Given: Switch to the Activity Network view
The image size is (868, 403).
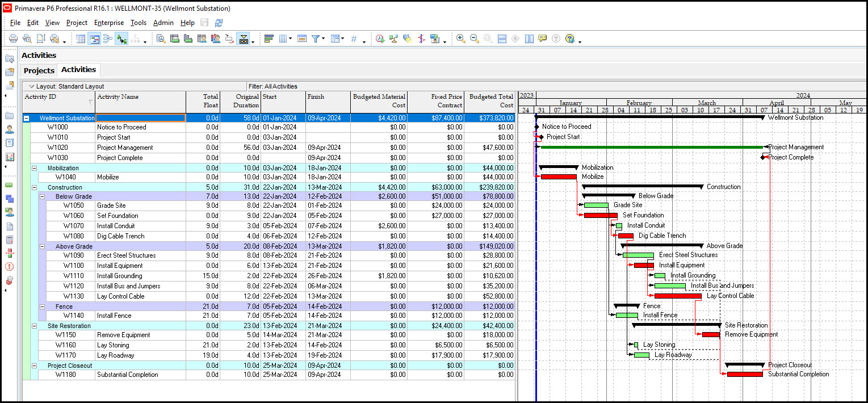Looking at the screenshot, I should point(108,39).
